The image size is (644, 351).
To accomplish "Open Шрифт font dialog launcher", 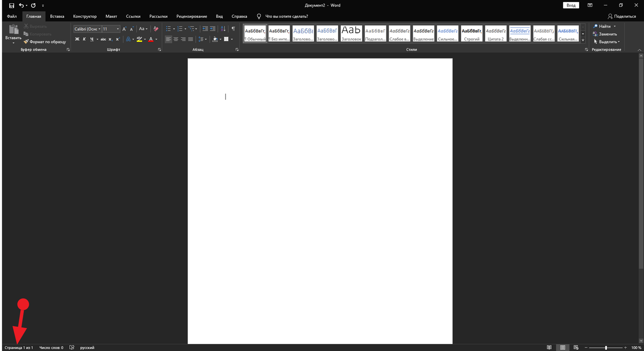I will click(x=160, y=49).
